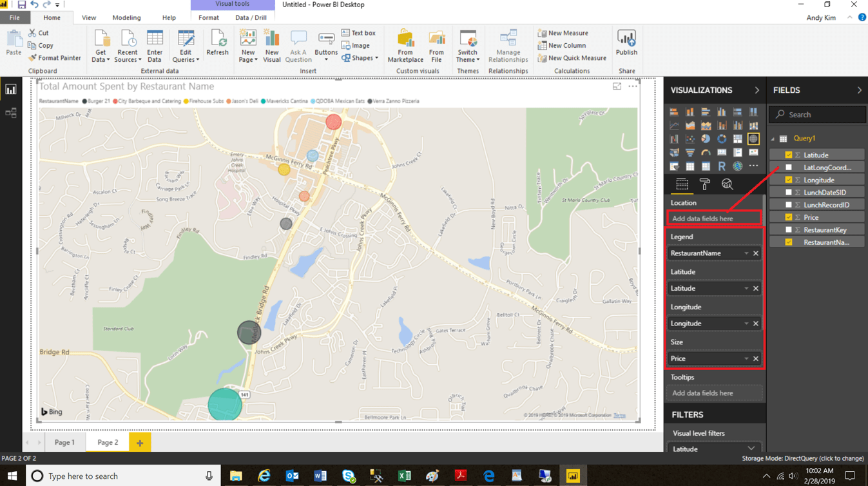This screenshot has width=868, height=486.
Task: Open From Marketplace custom visuals
Action: 405,46
